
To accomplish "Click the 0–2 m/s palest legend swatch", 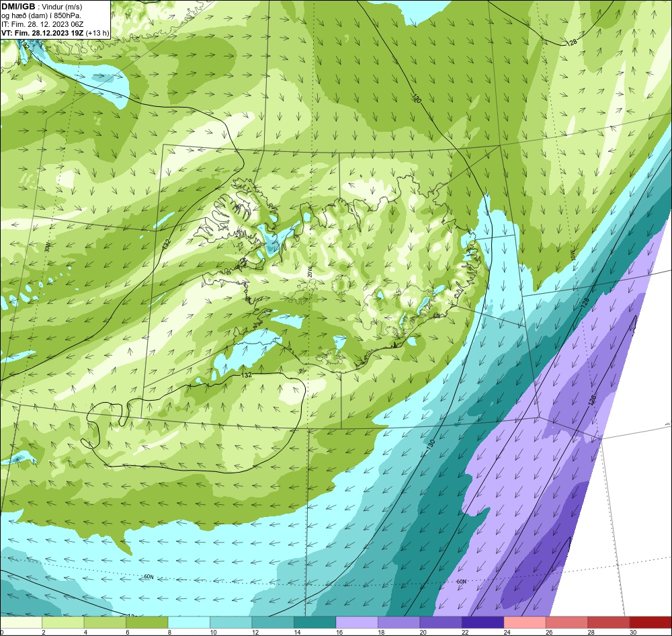I will click(22, 623).
